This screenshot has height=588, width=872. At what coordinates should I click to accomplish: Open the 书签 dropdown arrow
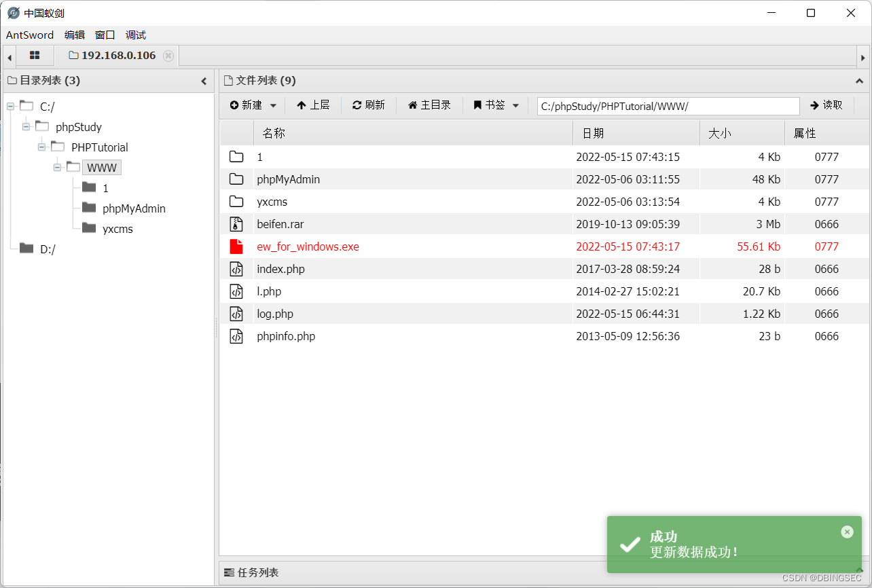coord(515,105)
